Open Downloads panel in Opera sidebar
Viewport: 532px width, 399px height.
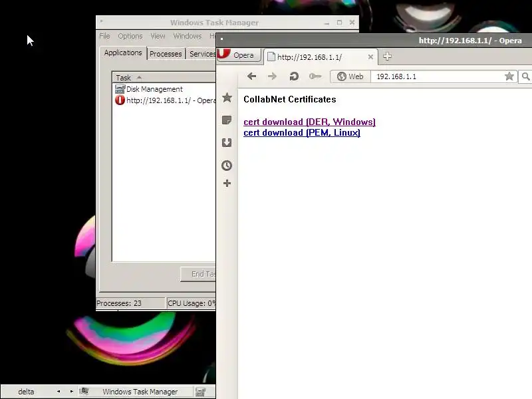pos(227,142)
